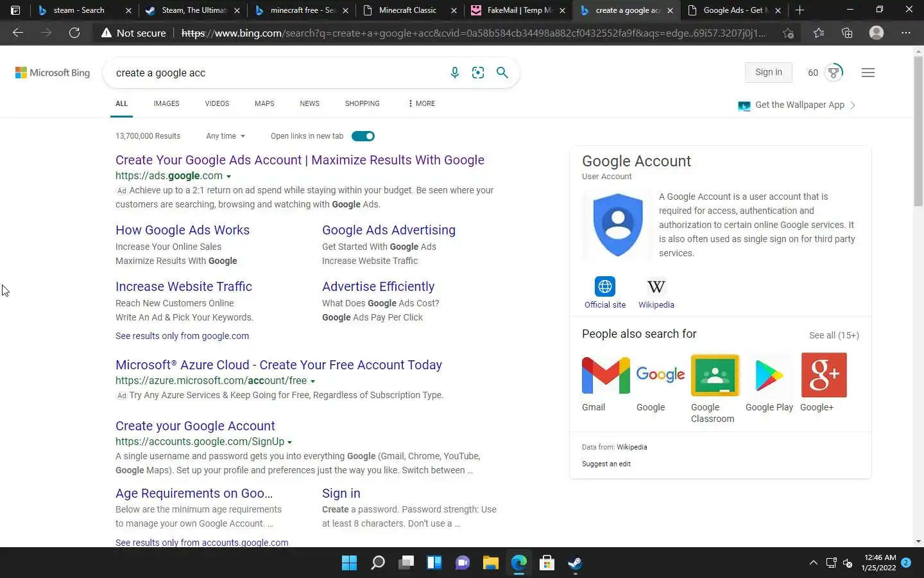This screenshot has width=924, height=578.
Task: Click Suggest an edit link
Action: click(x=606, y=464)
